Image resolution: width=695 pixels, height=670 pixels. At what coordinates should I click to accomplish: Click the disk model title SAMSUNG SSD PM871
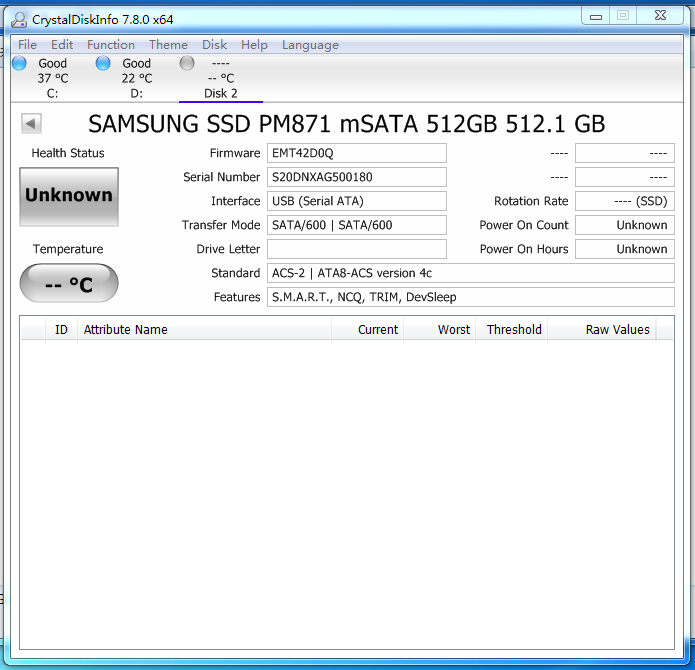click(x=347, y=124)
